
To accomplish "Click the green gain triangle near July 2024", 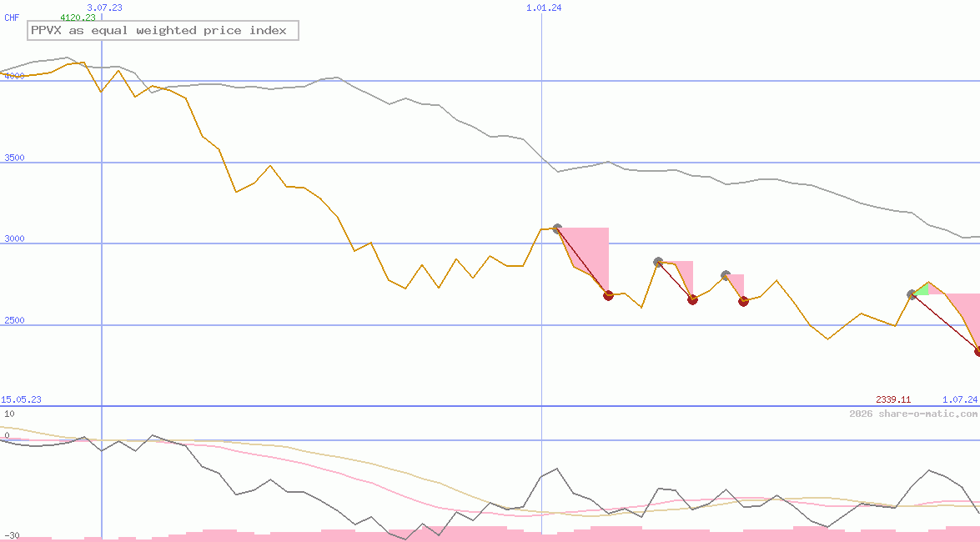I will click(x=922, y=289).
